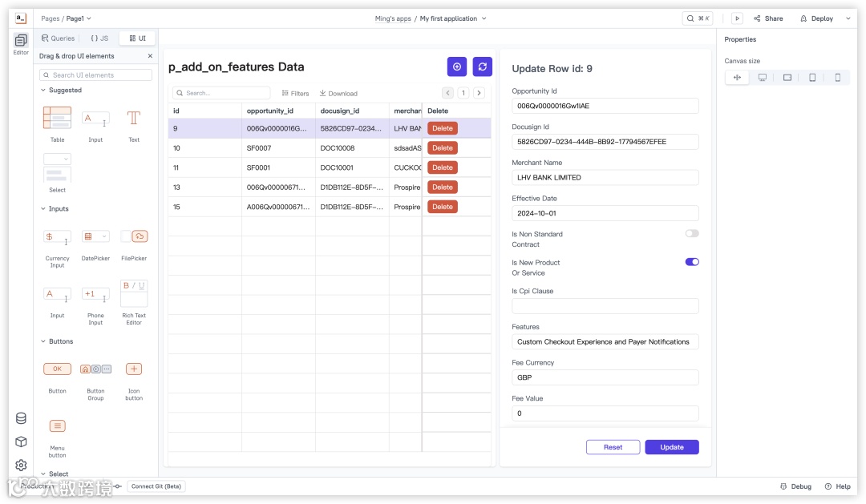Click the refresh data icon button
The width and height of the screenshot is (866, 504).
[482, 67]
